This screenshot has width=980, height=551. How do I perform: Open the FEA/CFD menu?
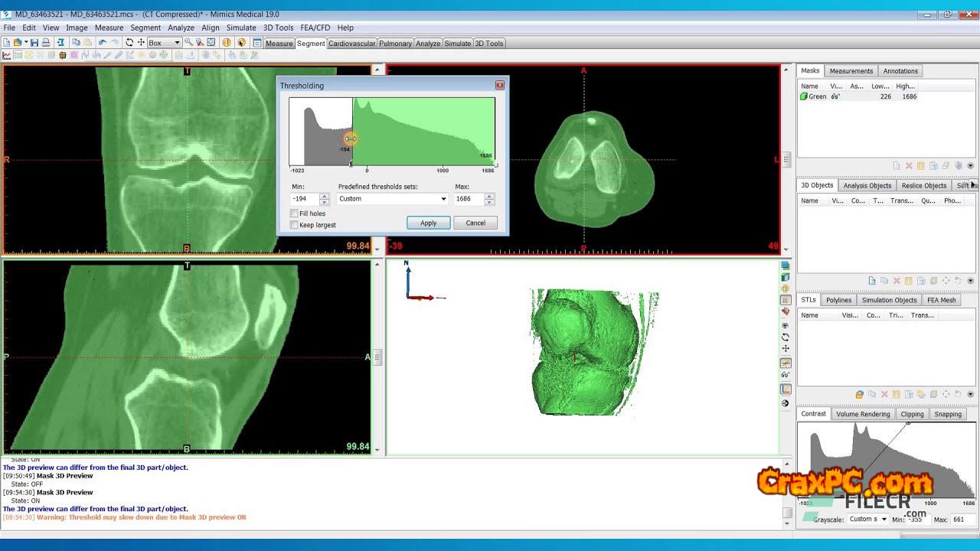tap(315, 28)
